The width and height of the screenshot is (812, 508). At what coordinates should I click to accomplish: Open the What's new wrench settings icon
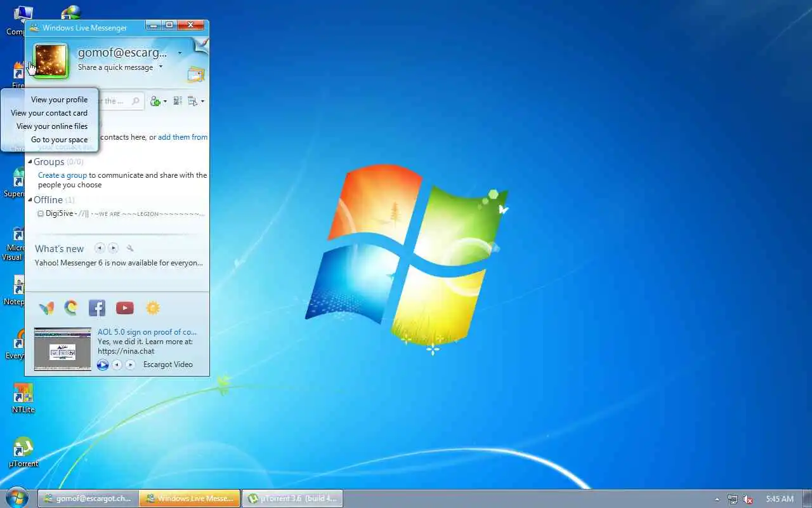tap(130, 248)
